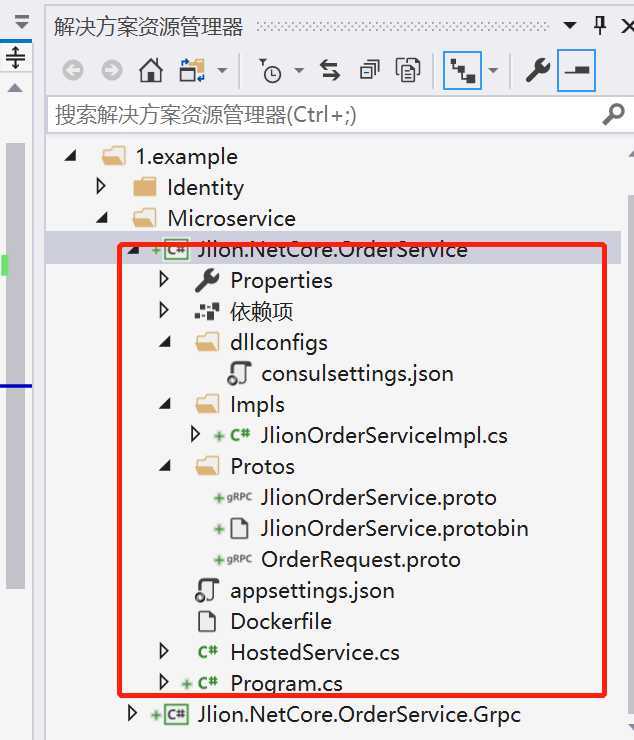Image resolution: width=634 pixels, height=740 pixels.
Task: Click the left panel overflow dropdown arrow
Action: 21,22
